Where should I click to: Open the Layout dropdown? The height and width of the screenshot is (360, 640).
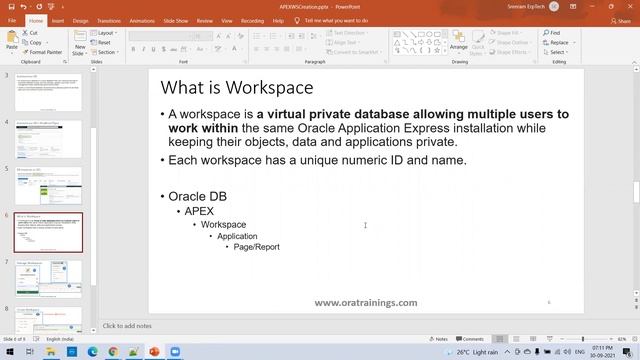[x=104, y=33]
